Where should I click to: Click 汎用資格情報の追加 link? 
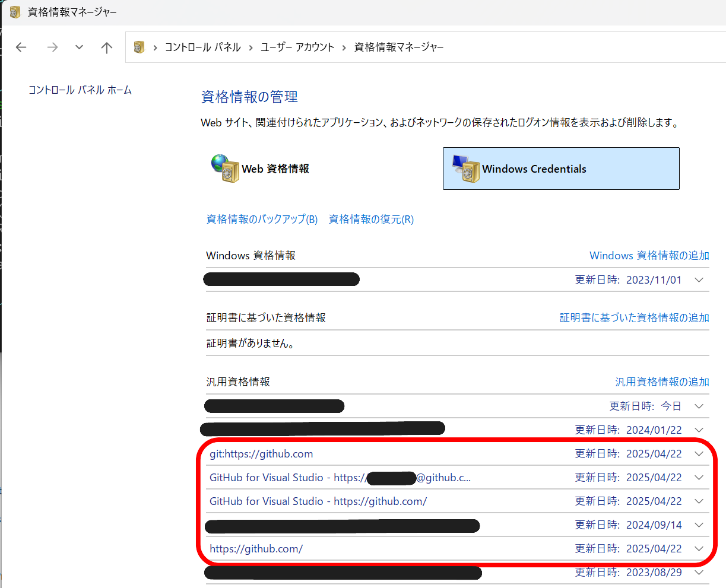pyautogui.click(x=662, y=382)
